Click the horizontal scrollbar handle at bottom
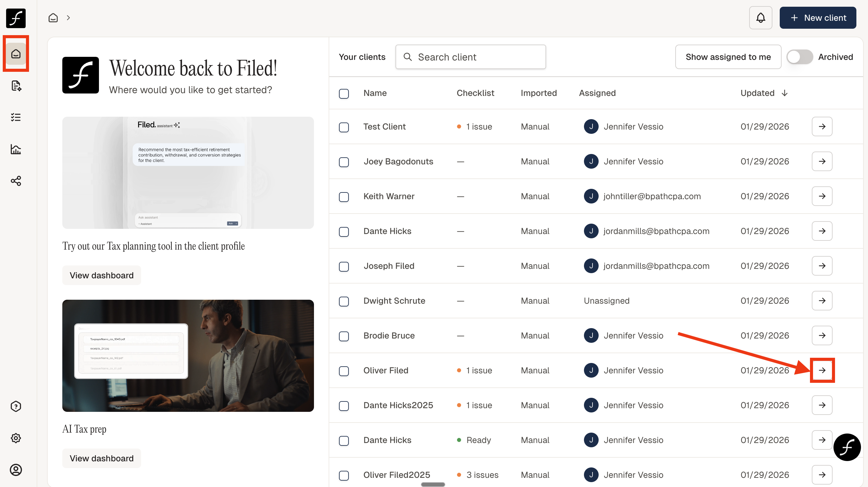868x487 pixels. [x=433, y=484]
